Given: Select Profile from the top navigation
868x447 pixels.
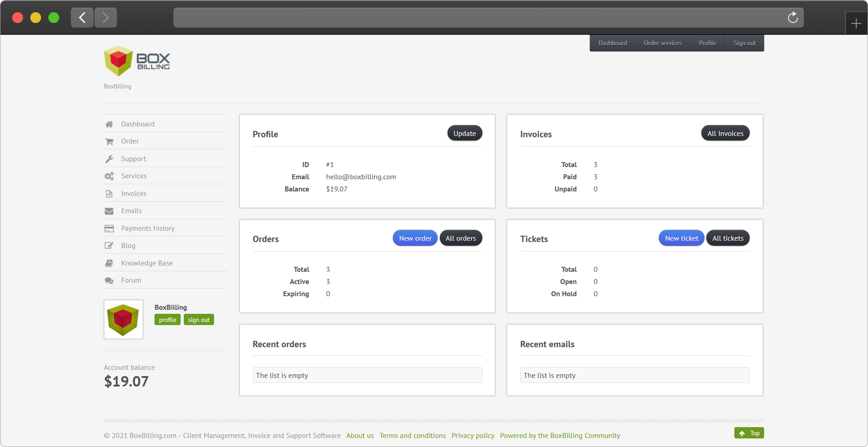Looking at the screenshot, I should tap(707, 43).
